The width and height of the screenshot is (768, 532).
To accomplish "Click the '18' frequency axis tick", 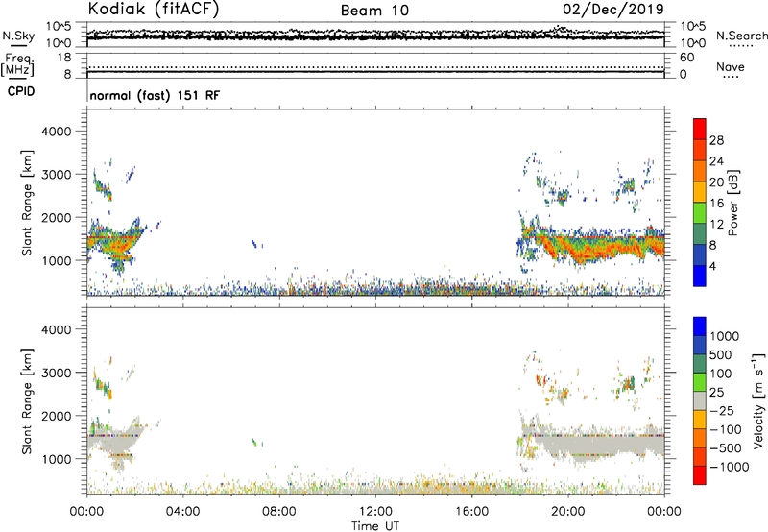I will tap(64, 58).
